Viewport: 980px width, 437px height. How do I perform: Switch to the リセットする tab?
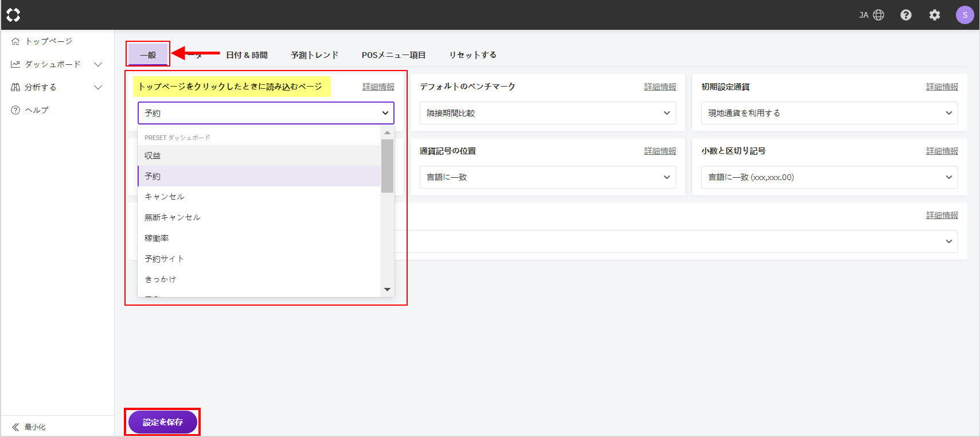(x=473, y=55)
